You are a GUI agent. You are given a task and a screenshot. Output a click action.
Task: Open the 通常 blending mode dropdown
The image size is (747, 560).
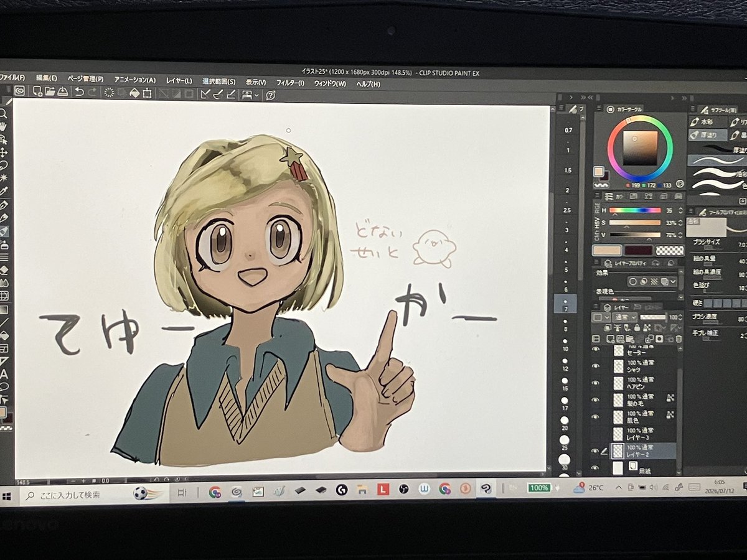(624, 317)
